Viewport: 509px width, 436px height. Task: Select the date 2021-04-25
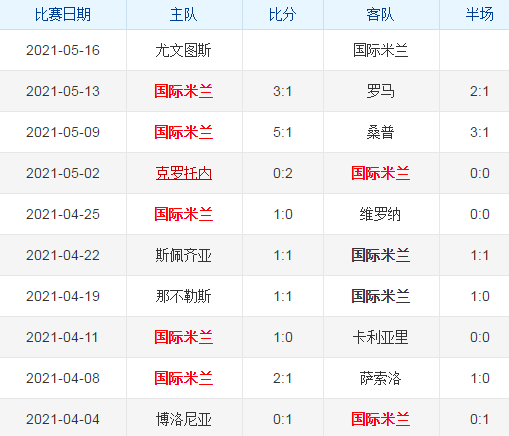(63, 214)
